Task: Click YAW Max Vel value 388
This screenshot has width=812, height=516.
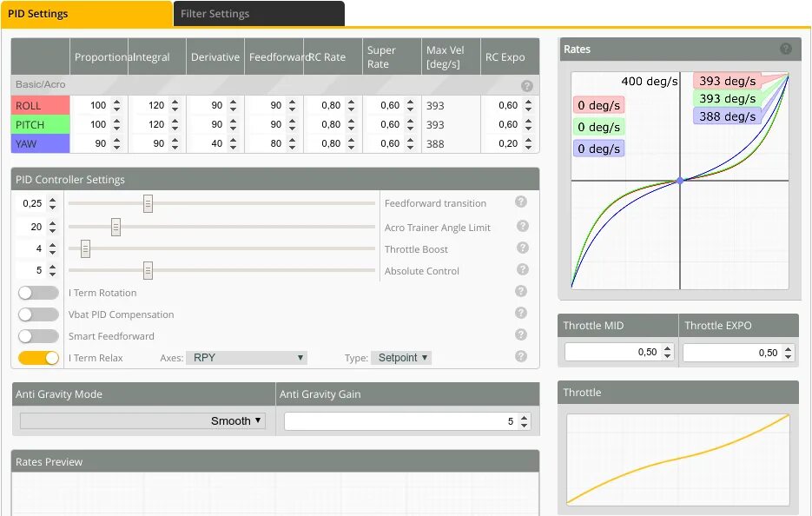Action: (x=435, y=144)
